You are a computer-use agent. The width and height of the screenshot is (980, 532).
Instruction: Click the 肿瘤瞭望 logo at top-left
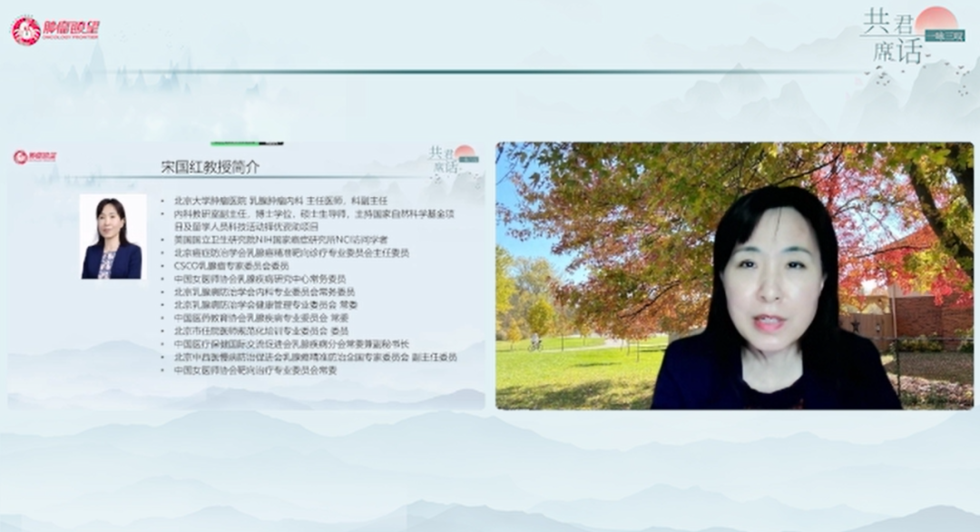[54, 30]
